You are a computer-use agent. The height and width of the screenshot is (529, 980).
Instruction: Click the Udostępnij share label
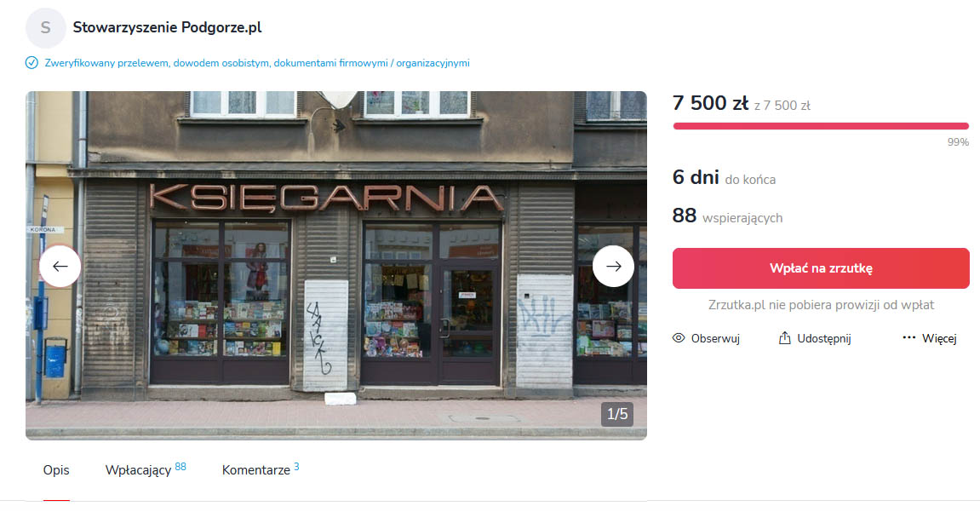tap(823, 338)
